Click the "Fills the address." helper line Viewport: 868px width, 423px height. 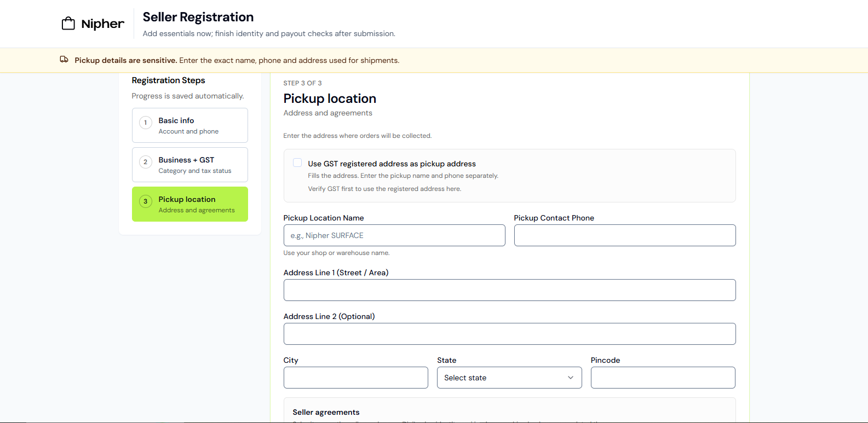[x=403, y=176]
